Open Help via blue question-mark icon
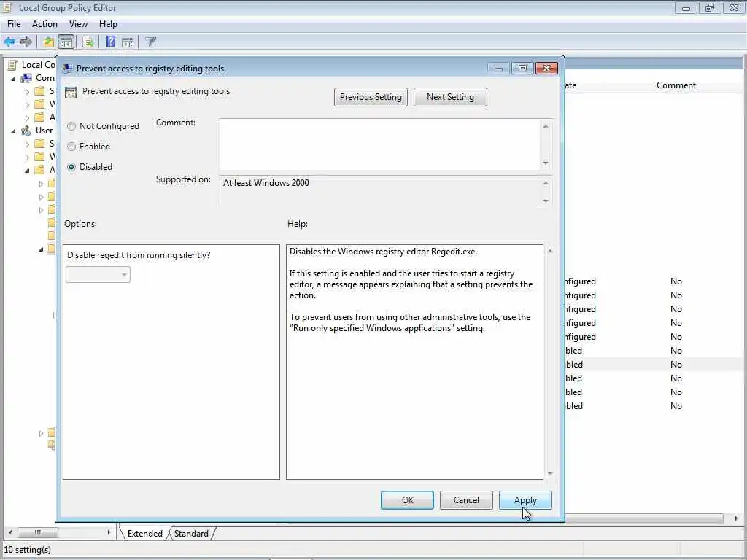 point(111,42)
